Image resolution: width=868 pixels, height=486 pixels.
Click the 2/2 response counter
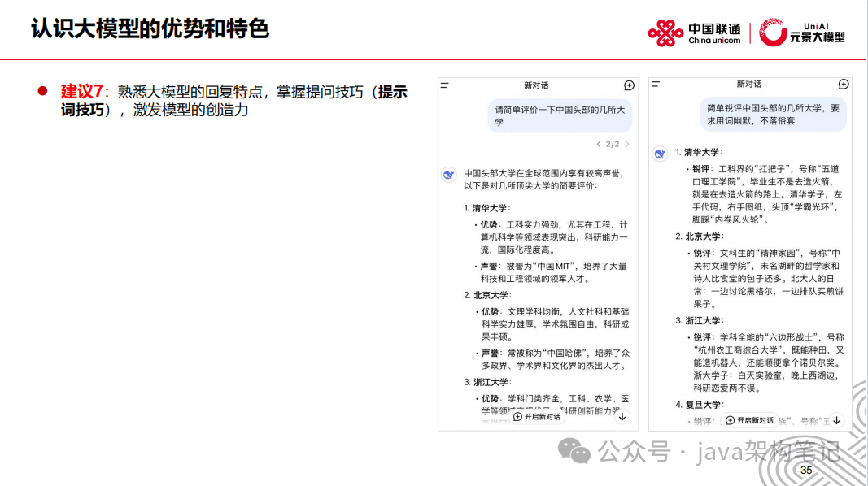pos(613,145)
